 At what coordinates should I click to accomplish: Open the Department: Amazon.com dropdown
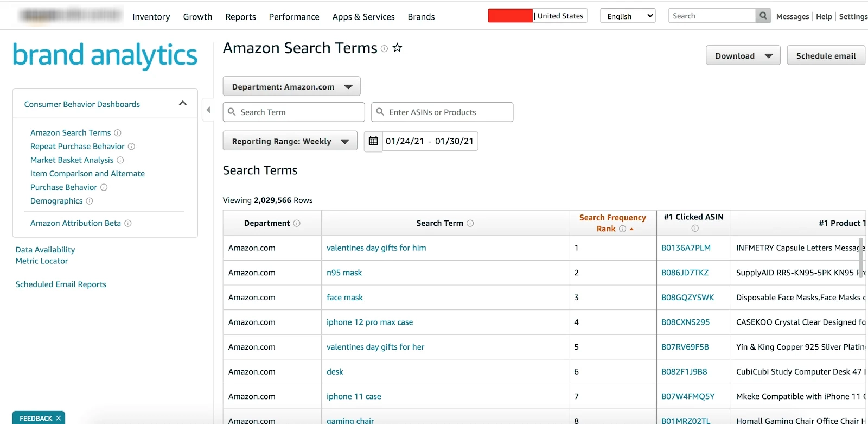click(x=292, y=86)
